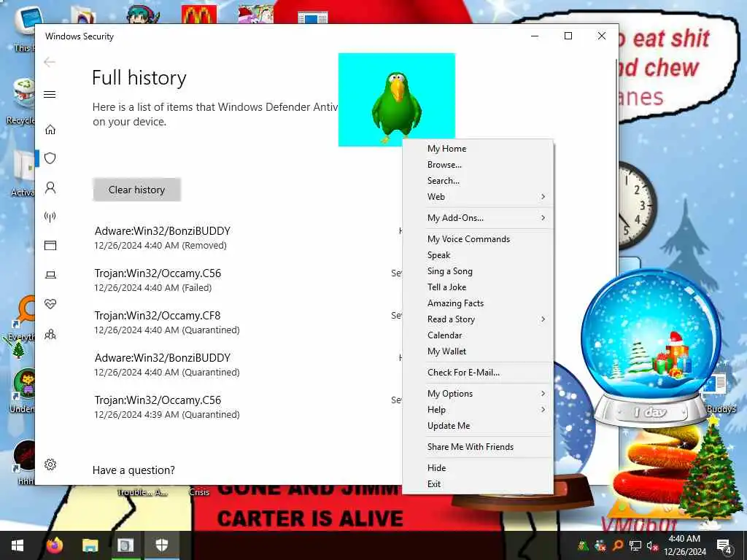Image resolution: width=747 pixels, height=560 pixels.
Task: Open My Wallet from the context menu
Action: tap(478, 351)
